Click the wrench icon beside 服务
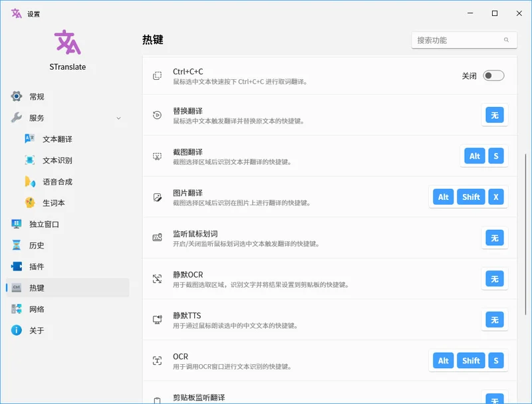 16,118
